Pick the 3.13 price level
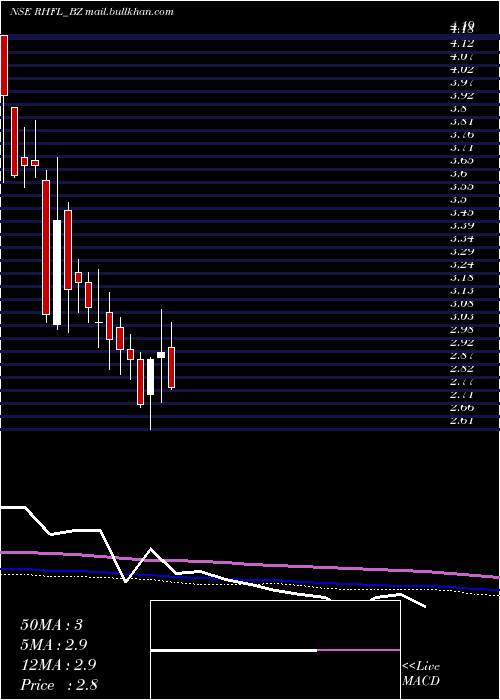Image resolution: width=500 pixels, height=700 pixels. 462,290
